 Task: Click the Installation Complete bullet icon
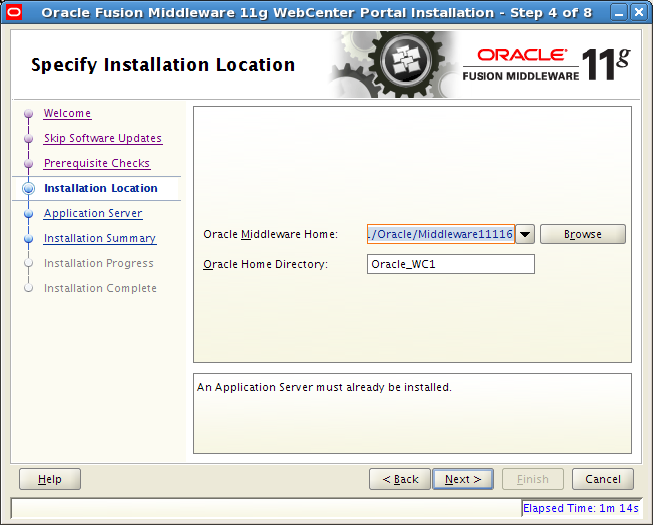click(28, 288)
